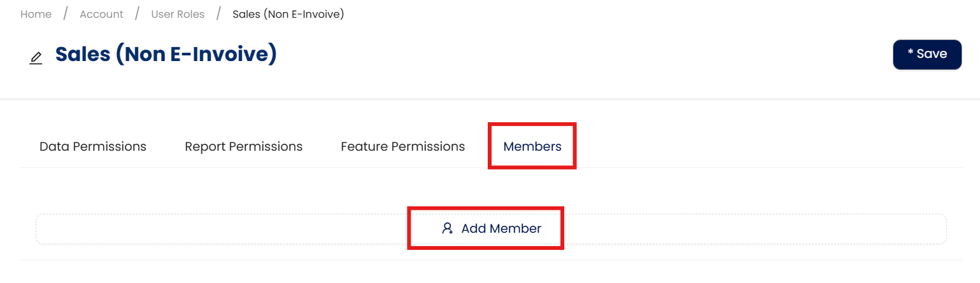Image resolution: width=980 pixels, height=283 pixels.
Task: Click the person-plus icon in Add Member
Action: point(447,228)
